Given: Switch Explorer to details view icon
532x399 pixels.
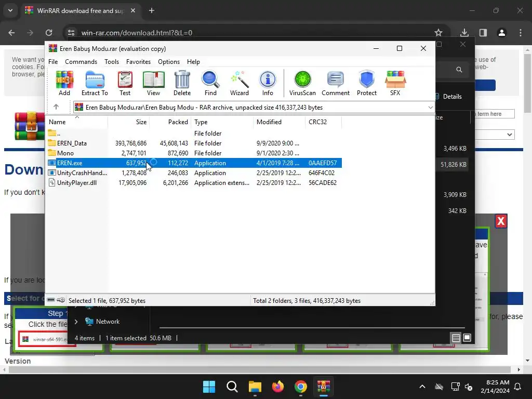Looking at the screenshot, I should click(456, 338).
